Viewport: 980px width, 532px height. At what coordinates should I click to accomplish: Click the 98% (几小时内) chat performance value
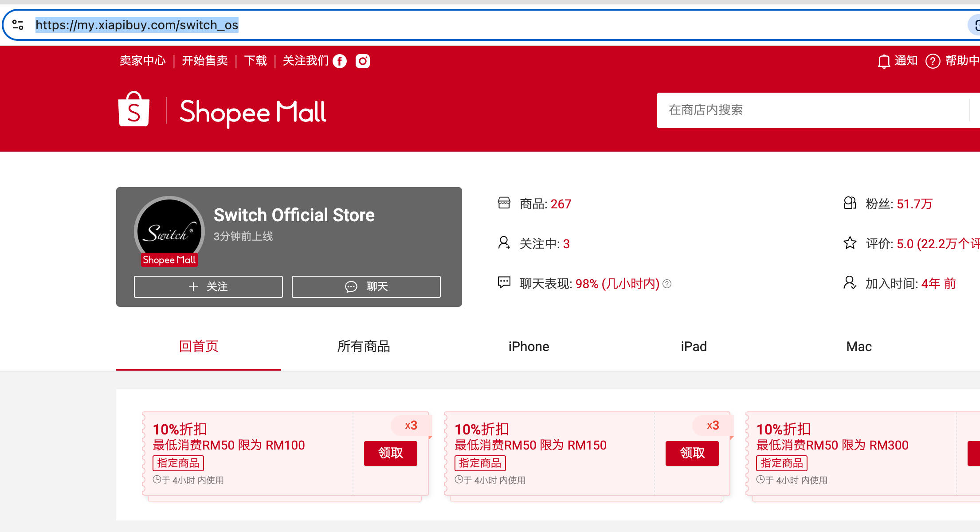(617, 284)
